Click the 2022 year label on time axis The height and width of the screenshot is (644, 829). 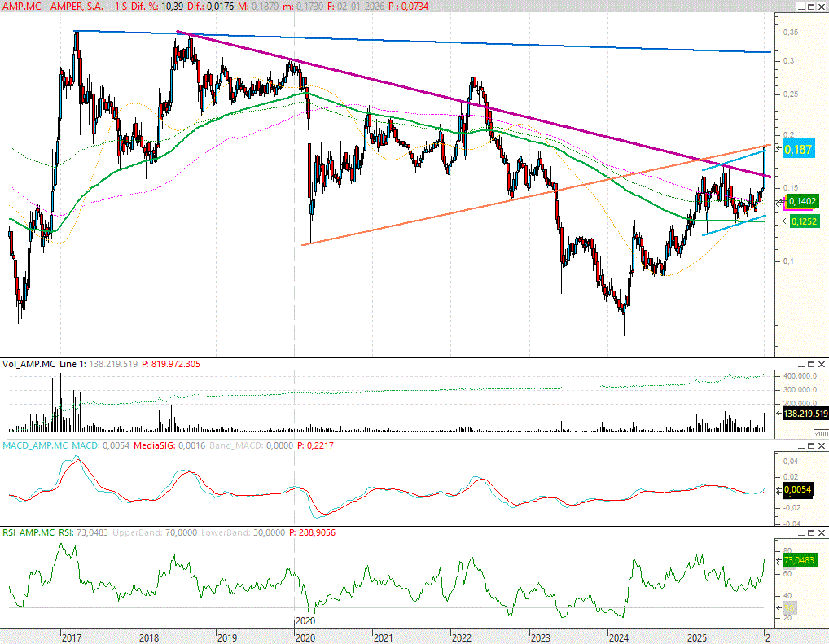462,638
